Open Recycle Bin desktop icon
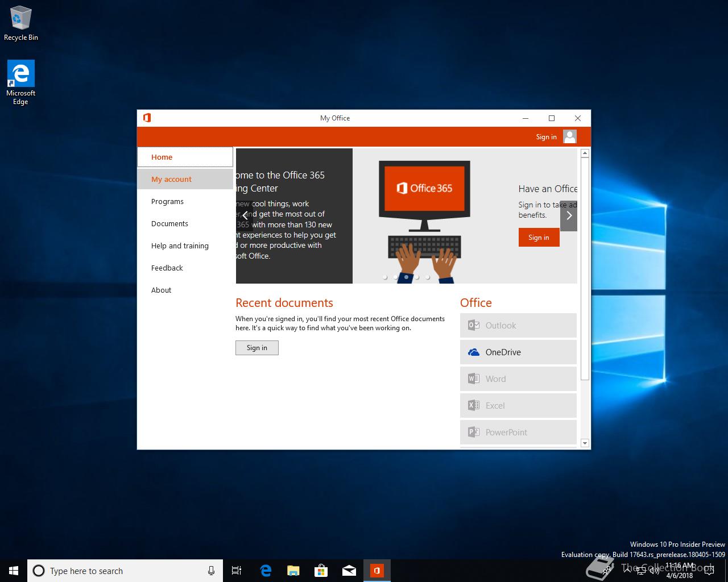The height and width of the screenshot is (582, 728). coord(21,24)
